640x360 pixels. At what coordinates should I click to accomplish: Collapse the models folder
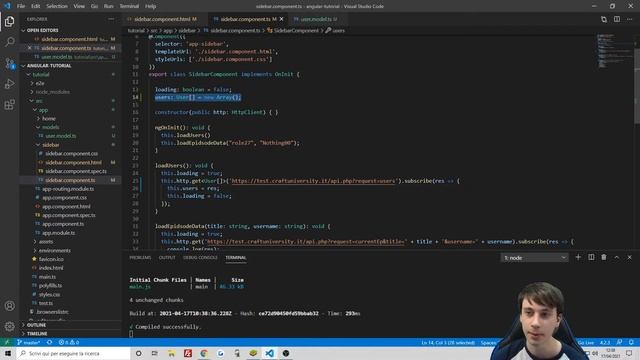click(x=51, y=127)
